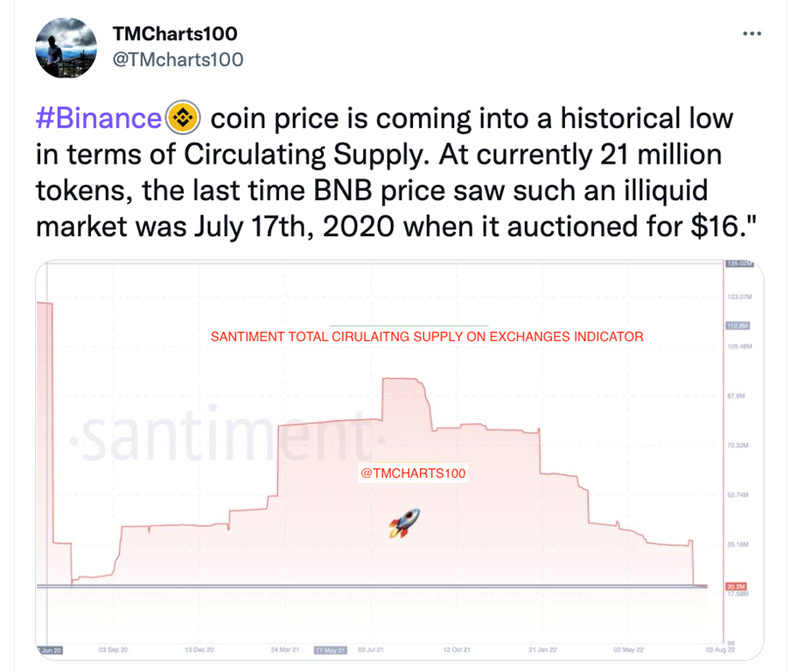Click the red 20.2M price tag
The image size is (790, 672).
(x=735, y=585)
